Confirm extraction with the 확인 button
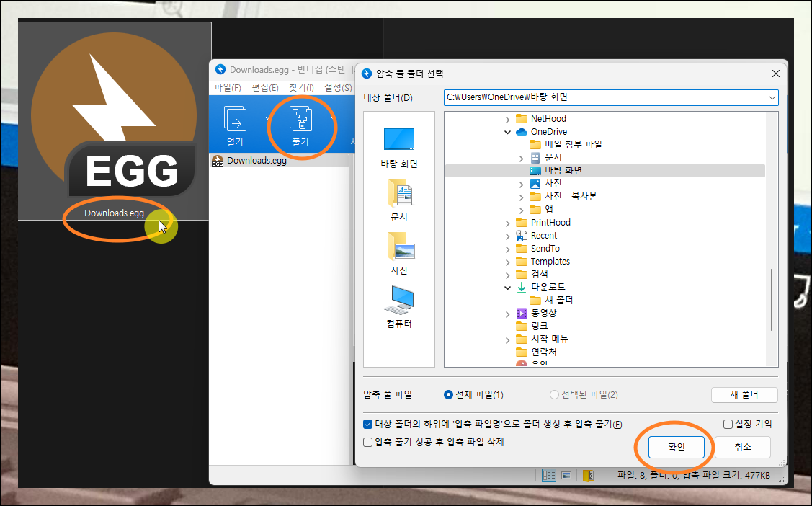 click(677, 447)
